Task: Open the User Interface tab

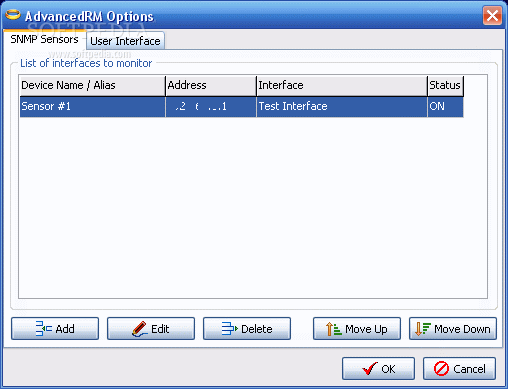Action: point(125,41)
